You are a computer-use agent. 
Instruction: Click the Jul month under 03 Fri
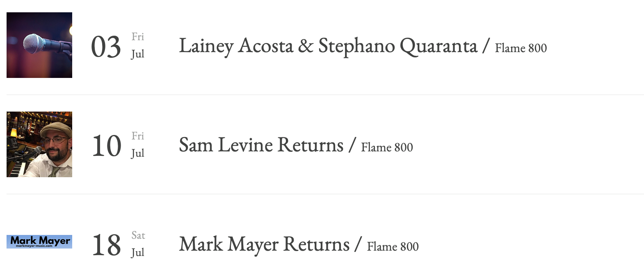(x=138, y=54)
